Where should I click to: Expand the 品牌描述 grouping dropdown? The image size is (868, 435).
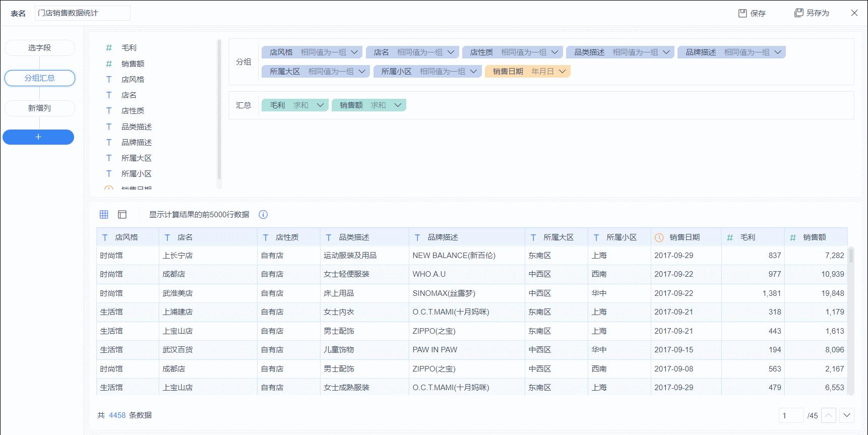[x=778, y=52]
